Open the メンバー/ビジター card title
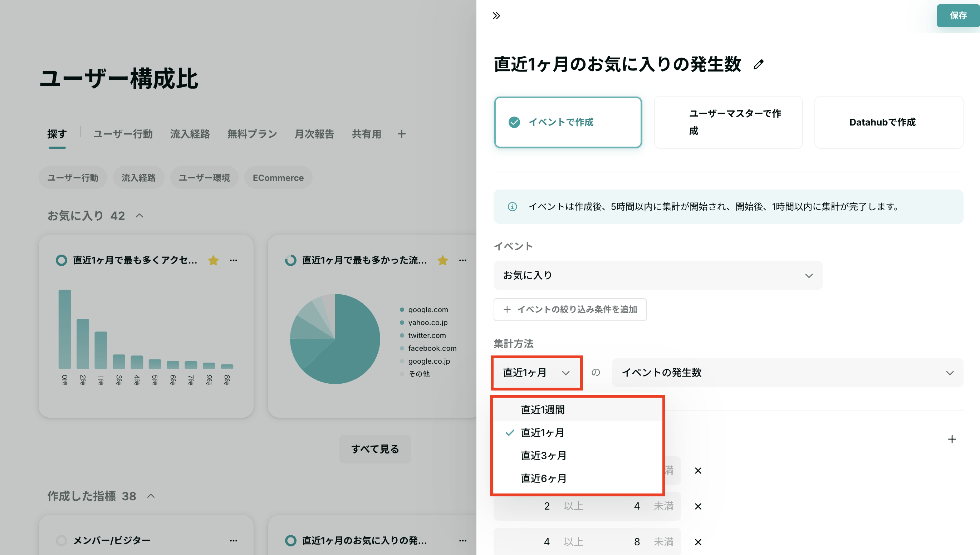The image size is (980, 555). (112, 540)
